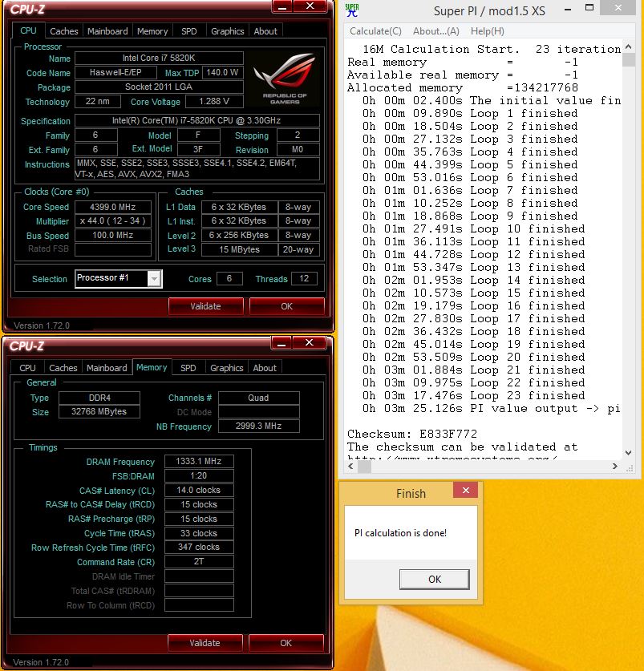Click the memory Size value 32768 MBytes

(x=99, y=411)
